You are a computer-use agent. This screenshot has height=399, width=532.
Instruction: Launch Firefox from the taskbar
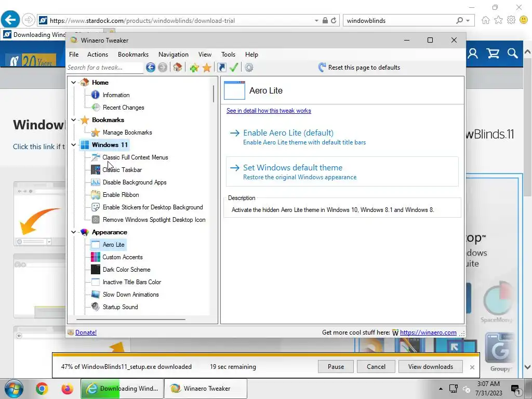pos(67,389)
